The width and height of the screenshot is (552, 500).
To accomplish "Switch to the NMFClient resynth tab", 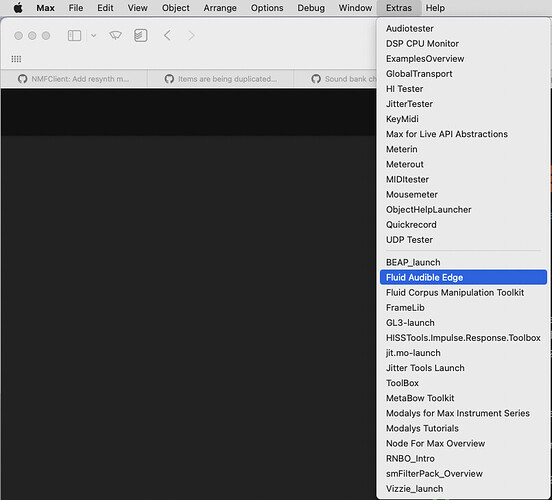I will [74, 79].
